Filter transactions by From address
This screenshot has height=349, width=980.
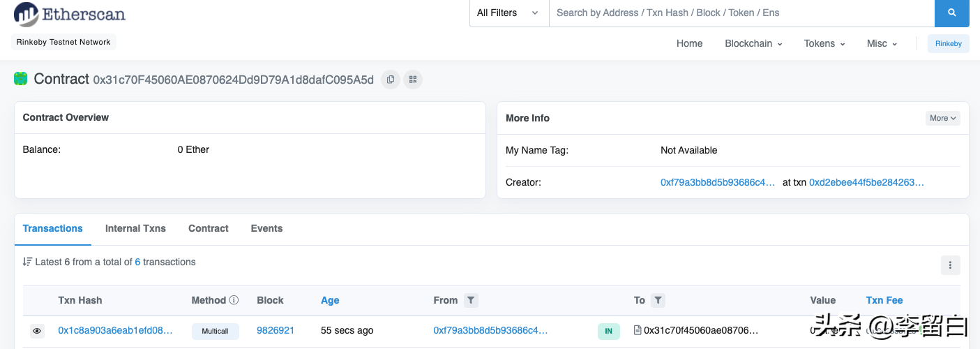(471, 300)
